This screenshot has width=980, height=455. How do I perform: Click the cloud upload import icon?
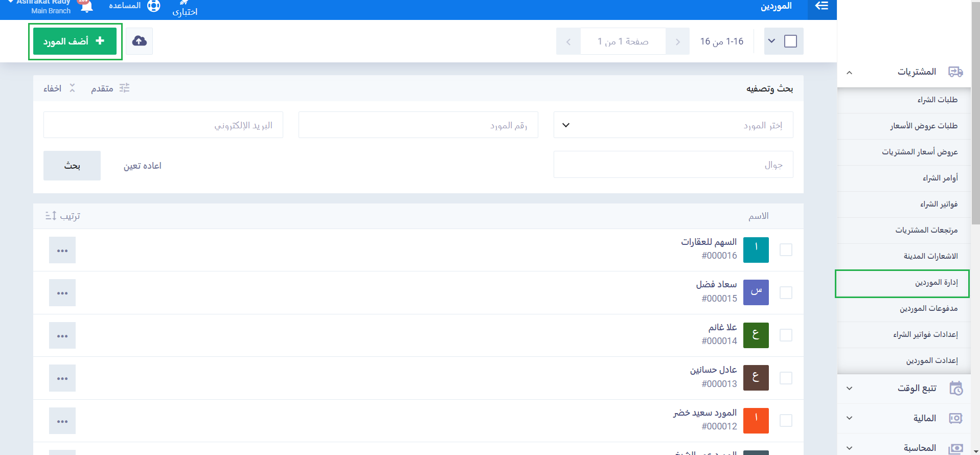(x=139, y=41)
